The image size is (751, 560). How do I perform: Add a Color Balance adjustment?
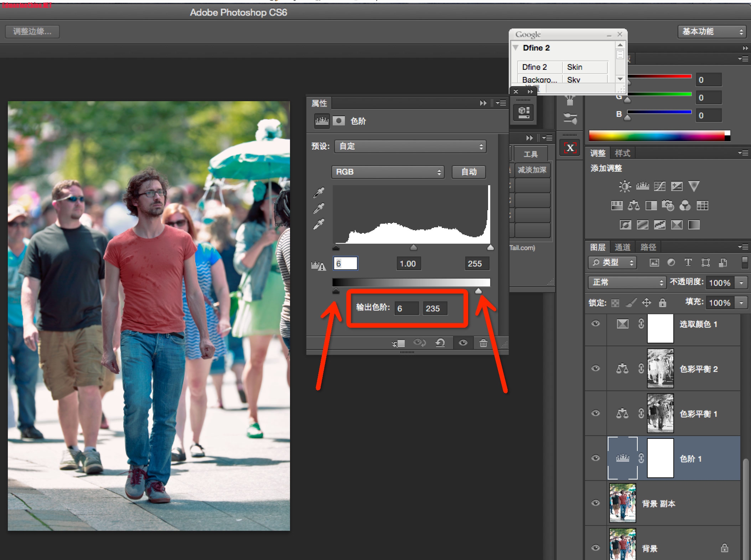[633, 206]
